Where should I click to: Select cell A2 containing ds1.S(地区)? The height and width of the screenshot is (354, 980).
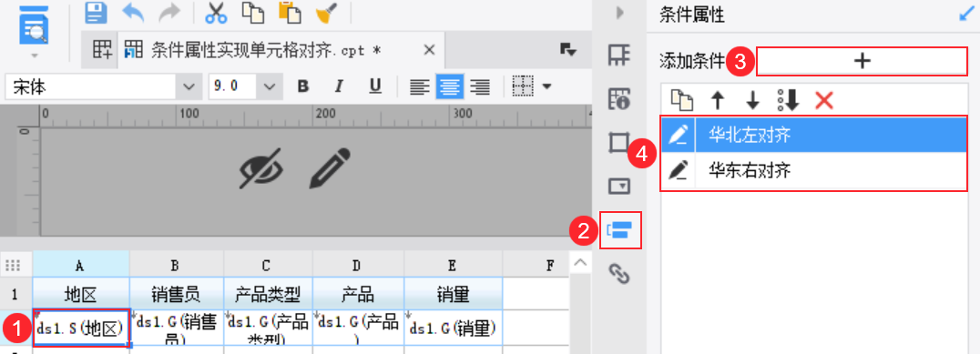click(81, 327)
